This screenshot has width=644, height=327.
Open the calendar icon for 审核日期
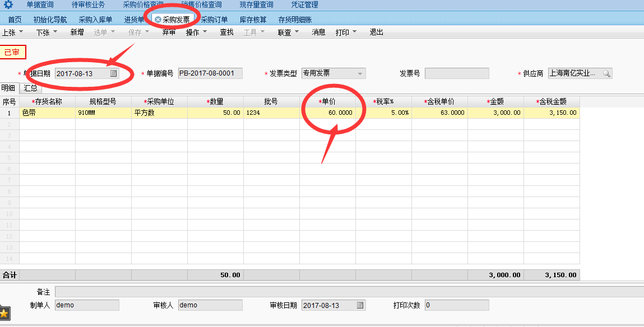(x=360, y=305)
